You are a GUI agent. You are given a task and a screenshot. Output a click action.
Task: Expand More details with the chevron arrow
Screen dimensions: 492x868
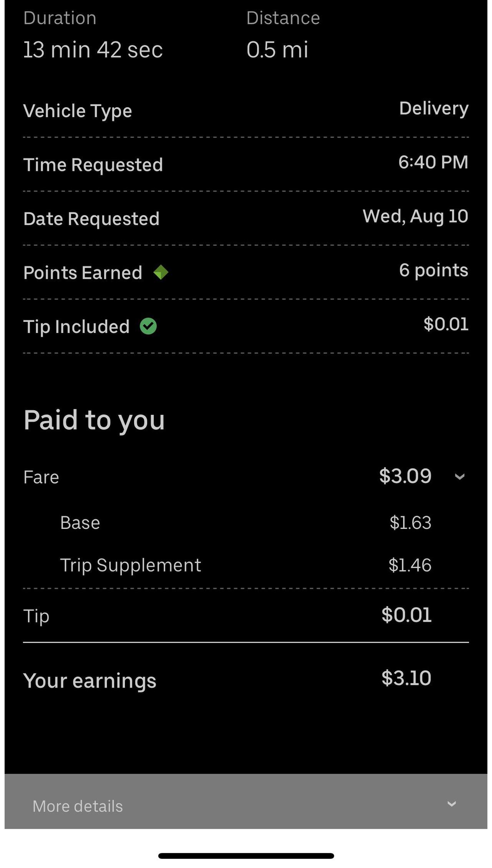click(x=452, y=803)
